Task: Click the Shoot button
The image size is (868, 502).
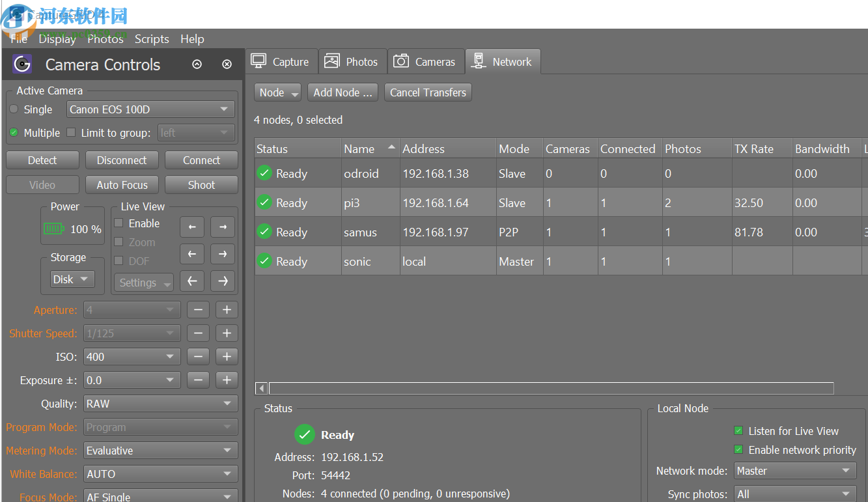Action: point(201,185)
